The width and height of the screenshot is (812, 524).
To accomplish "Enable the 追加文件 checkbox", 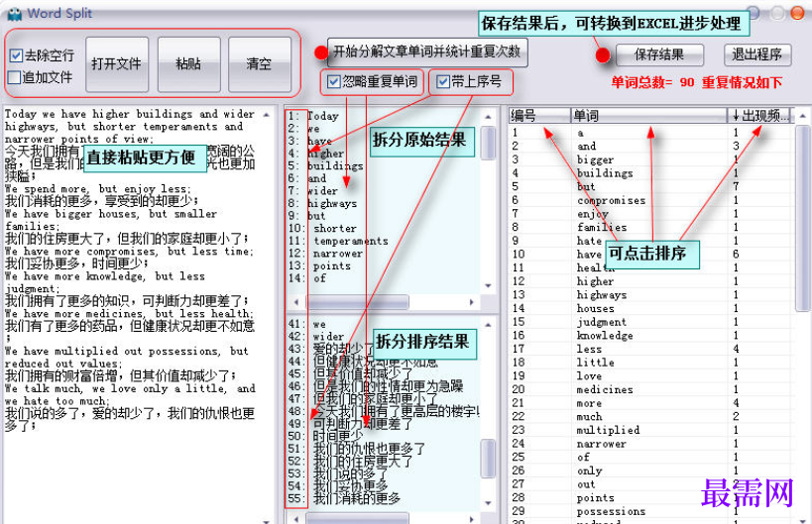I will 15,77.
